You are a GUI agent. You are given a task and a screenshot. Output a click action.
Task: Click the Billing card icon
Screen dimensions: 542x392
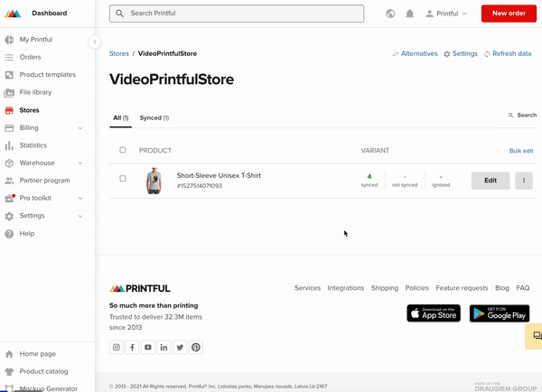click(x=9, y=128)
